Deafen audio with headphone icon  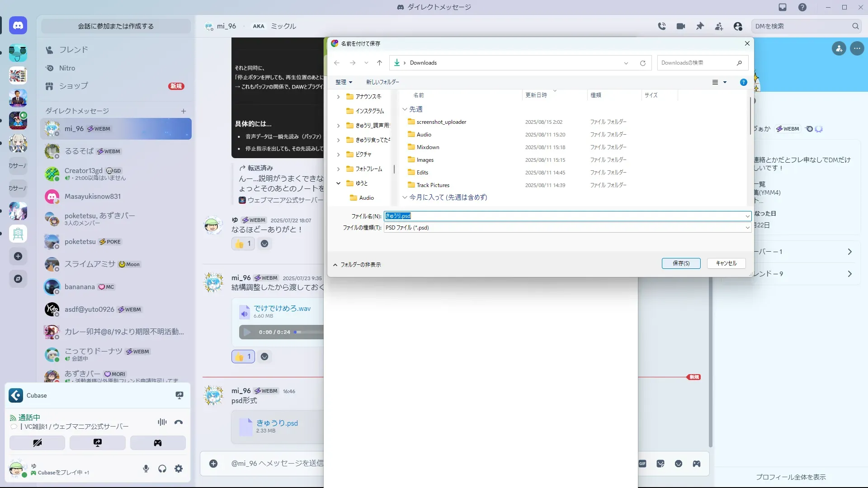point(162,469)
